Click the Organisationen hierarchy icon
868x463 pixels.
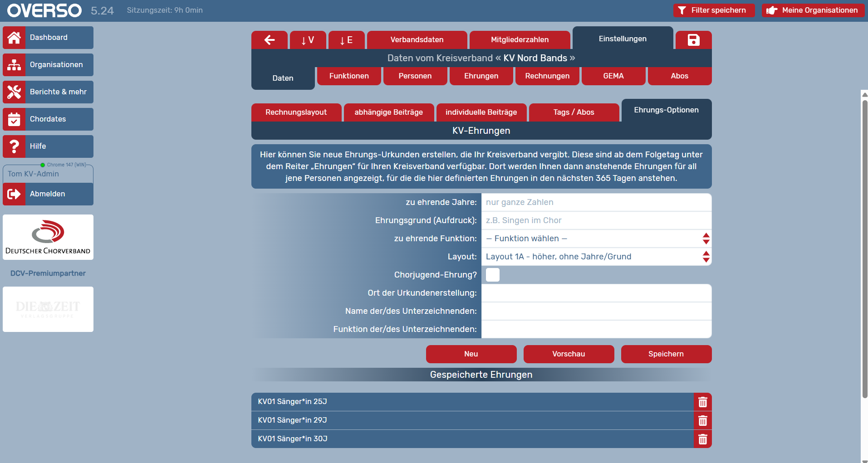pos(14,65)
